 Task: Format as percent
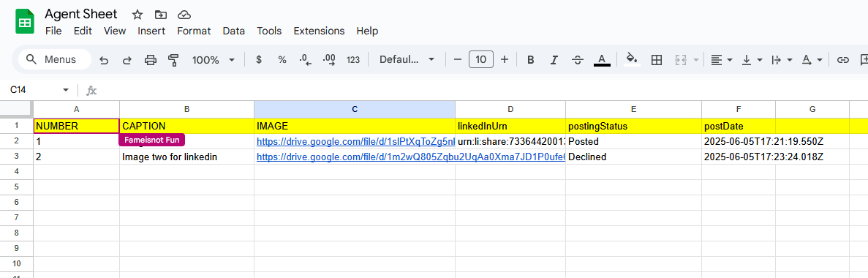tap(282, 60)
